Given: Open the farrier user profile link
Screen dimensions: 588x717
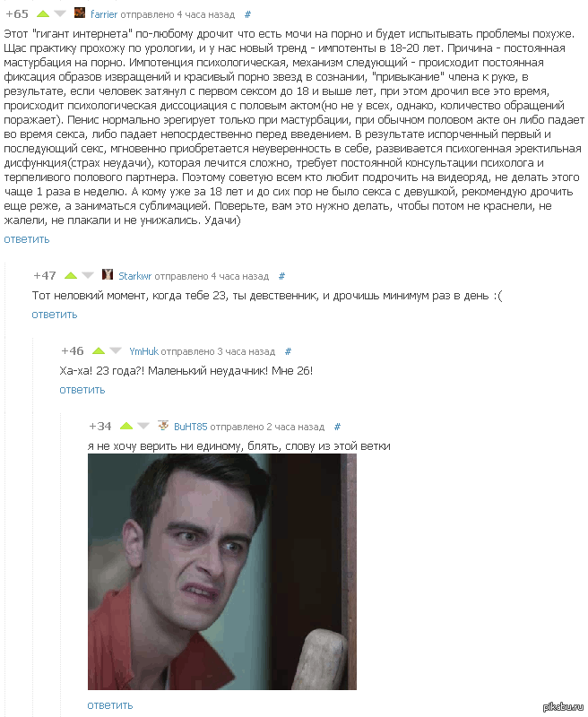Looking at the screenshot, I should (104, 14).
